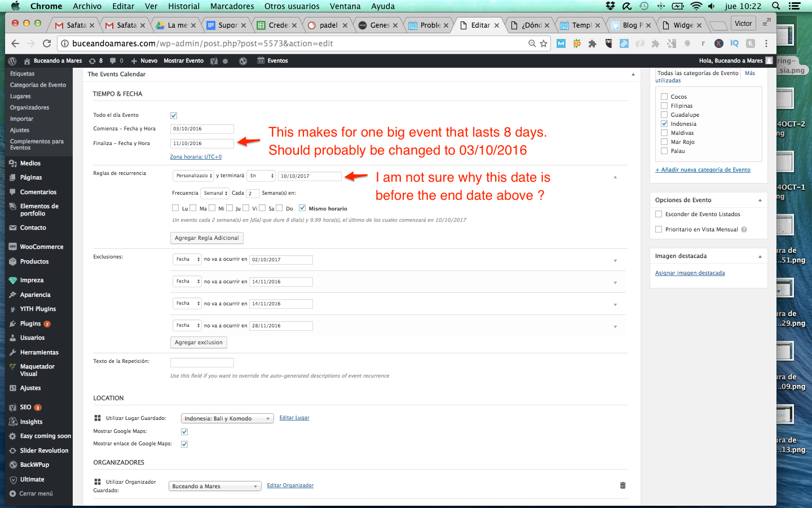Check the Mar Rojo category
812x508 pixels.
[664, 142]
